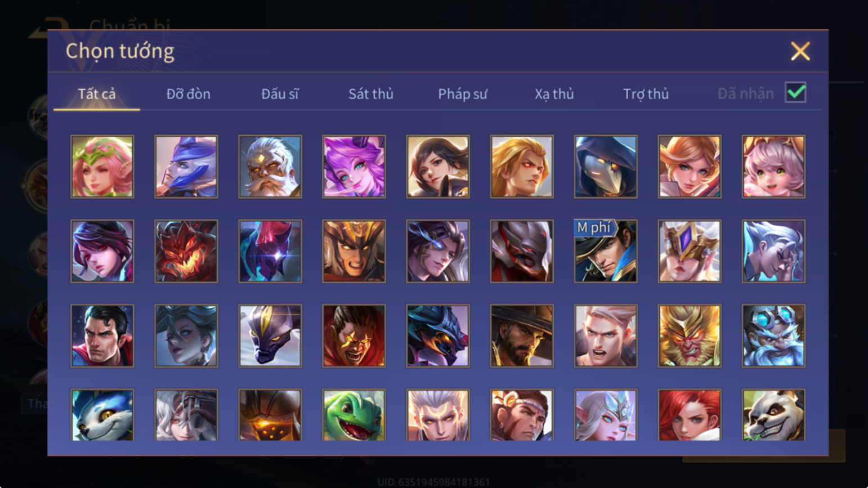View the 'Đấu sĩ' tab
The width and height of the screenshot is (868, 488).
pos(280,94)
